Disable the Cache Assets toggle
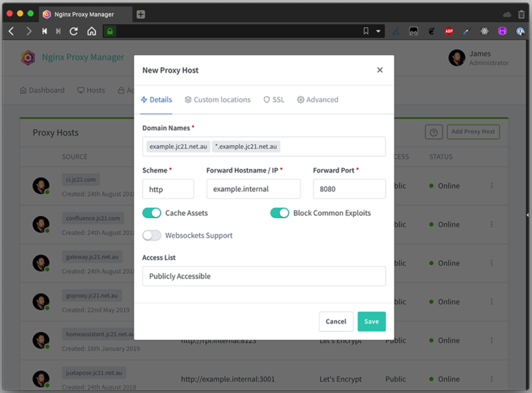This screenshot has width=532, height=393. [152, 213]
